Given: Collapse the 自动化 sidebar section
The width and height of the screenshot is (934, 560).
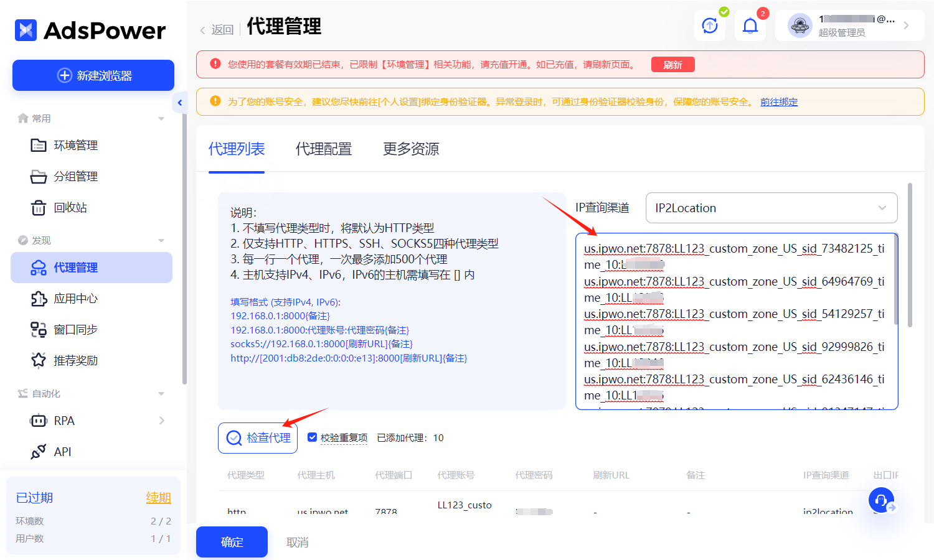Looking at the screenshot, I should tap(161, 393).
